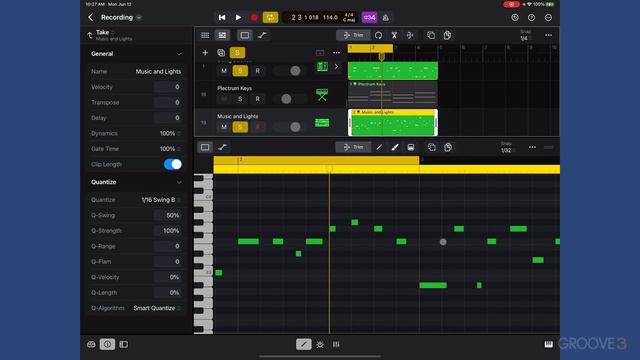
Task: Collapse the General section
Action: (x=179, y=54)
